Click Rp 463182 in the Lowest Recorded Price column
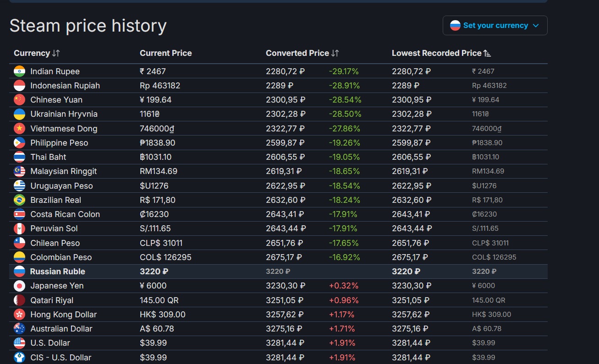Image resolution: width=599 pixels, height=364 pixels. (489, 86)
